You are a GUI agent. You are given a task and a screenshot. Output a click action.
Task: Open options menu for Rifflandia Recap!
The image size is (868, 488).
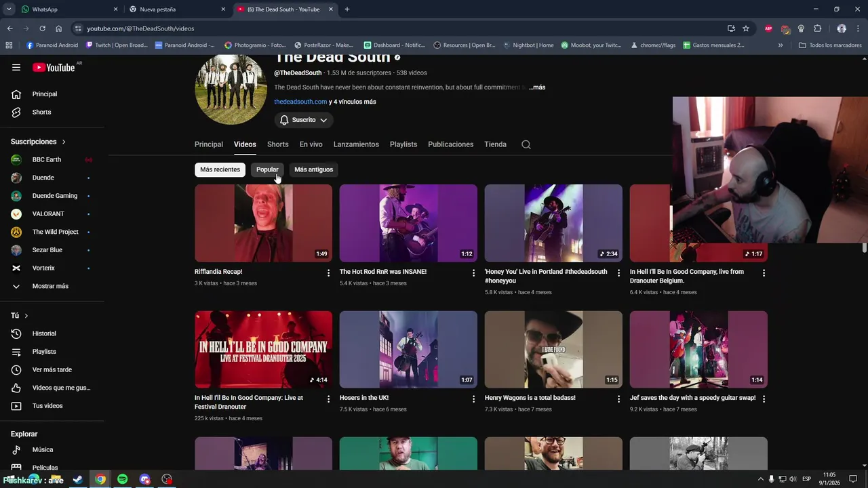[x=328, y=273]
